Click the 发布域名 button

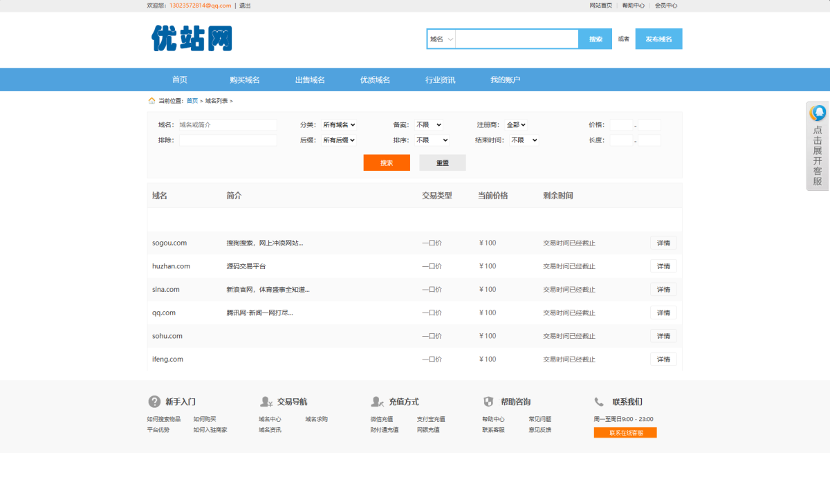[x=659, y=39]
